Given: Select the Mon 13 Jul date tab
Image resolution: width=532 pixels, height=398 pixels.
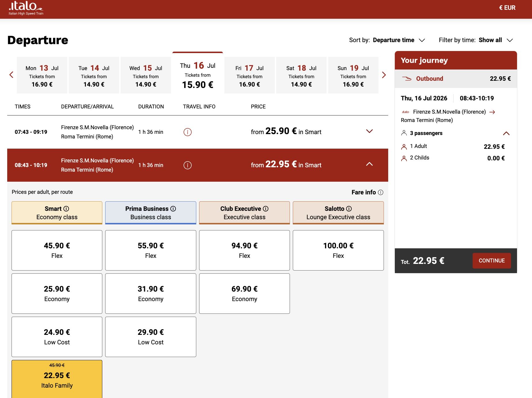Looking at the screenshot, I should [42, 75].
